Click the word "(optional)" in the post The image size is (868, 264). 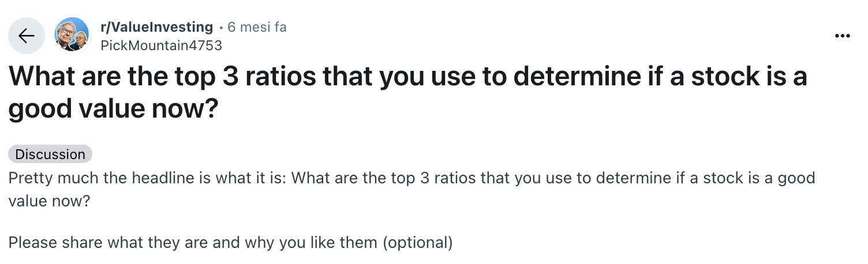[418, 242]
